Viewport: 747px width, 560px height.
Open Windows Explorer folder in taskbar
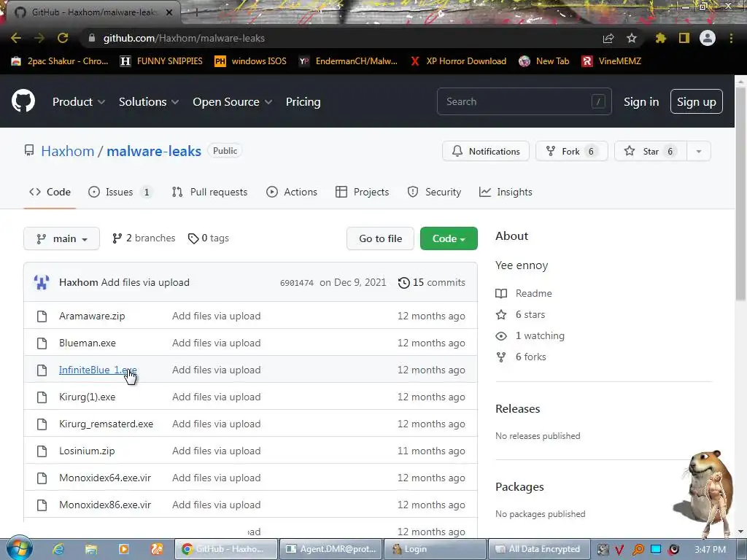coord(91,549)
